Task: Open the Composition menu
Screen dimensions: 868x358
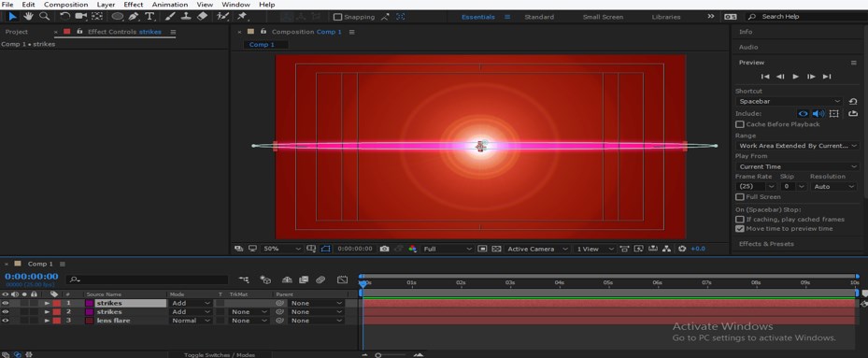Action: pos(66,5)
